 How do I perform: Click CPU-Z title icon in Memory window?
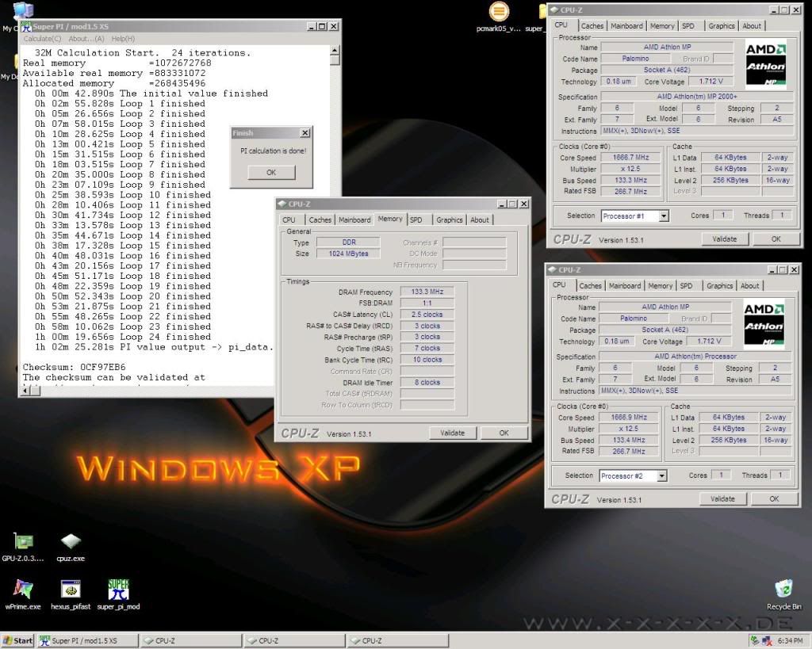[282, 204]
